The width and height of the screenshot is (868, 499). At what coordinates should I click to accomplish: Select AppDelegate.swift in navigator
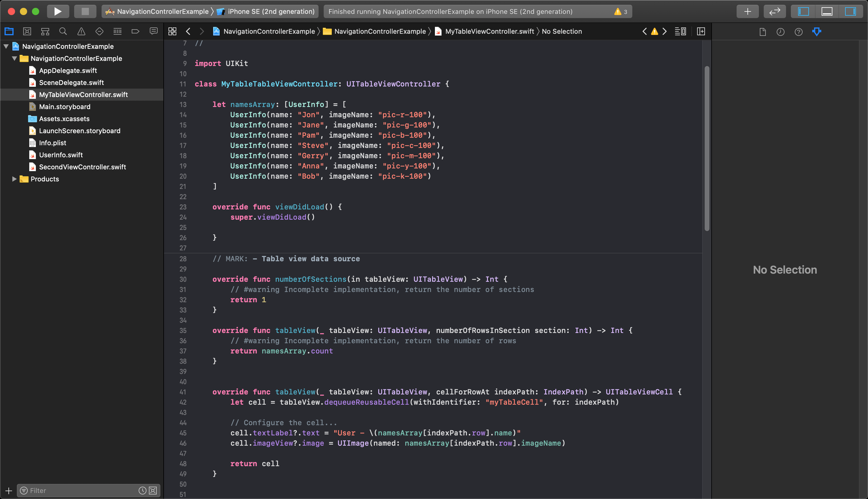68,71
